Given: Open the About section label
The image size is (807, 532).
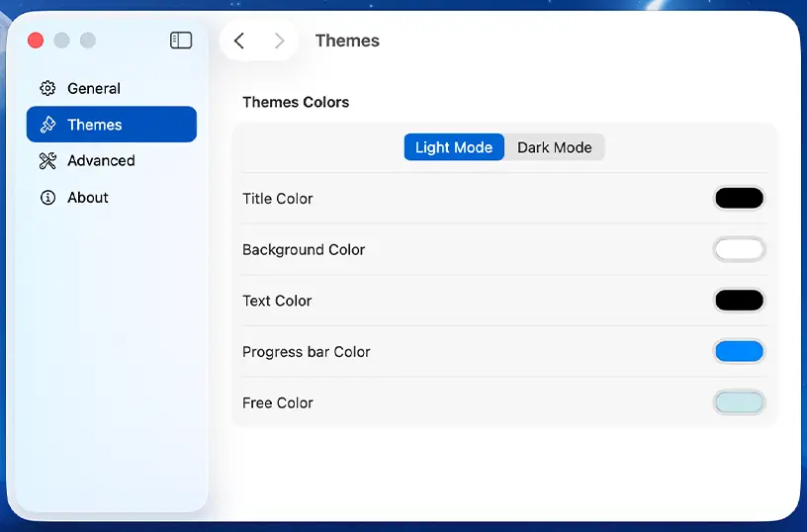Looking at the screenshot, I should pos(88,198).
